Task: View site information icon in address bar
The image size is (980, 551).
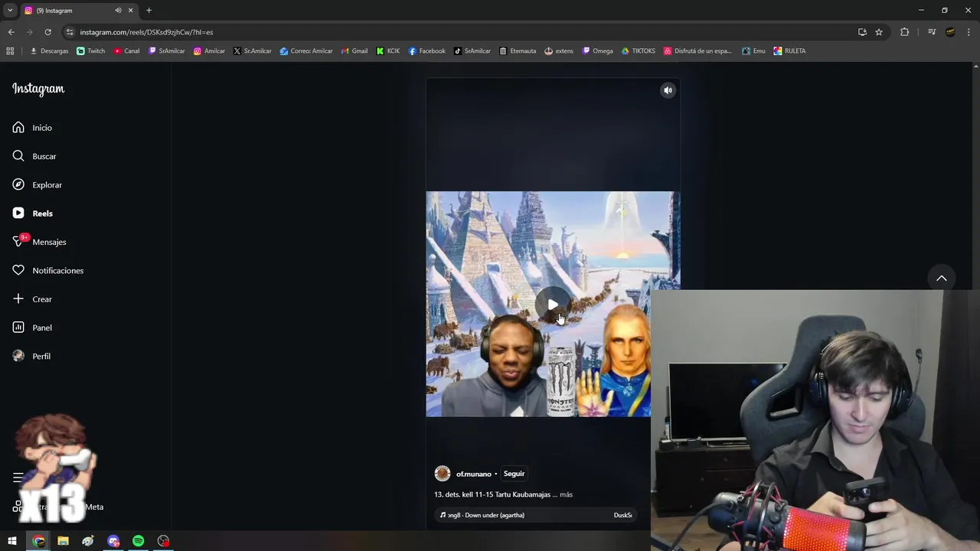Action: click(70, 32)
